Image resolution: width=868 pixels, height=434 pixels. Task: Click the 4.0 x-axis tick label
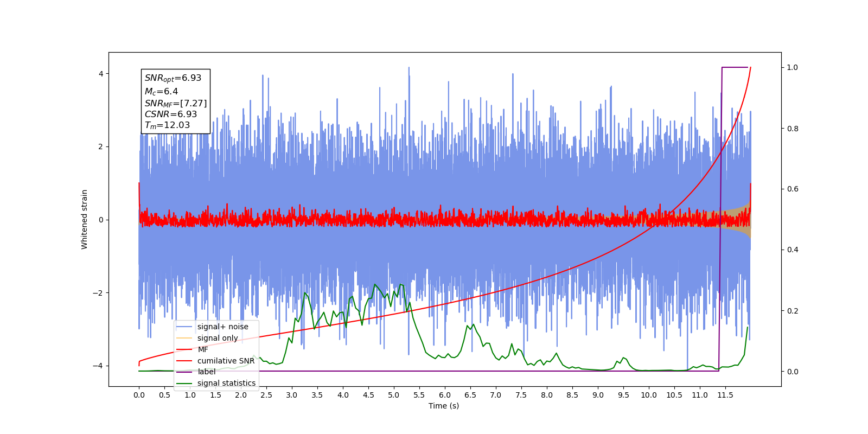click(x=343, y=395)
